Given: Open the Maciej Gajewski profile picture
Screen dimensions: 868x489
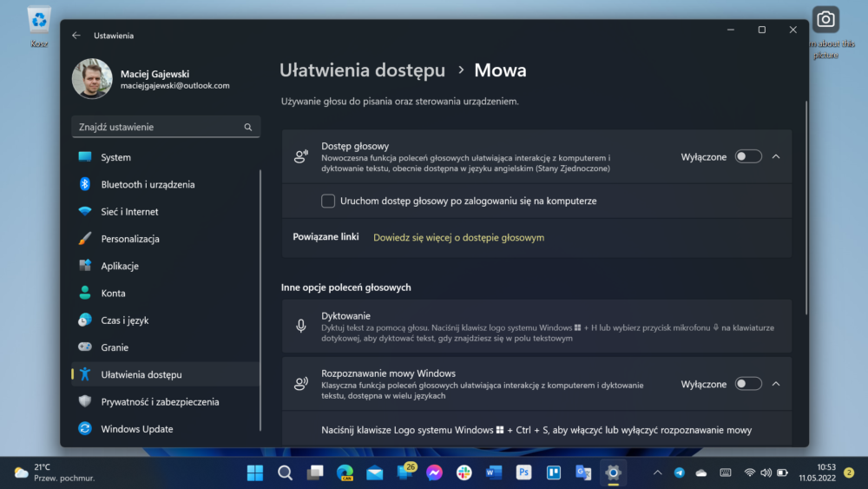Looking at the screenshot, I should 92,79.
